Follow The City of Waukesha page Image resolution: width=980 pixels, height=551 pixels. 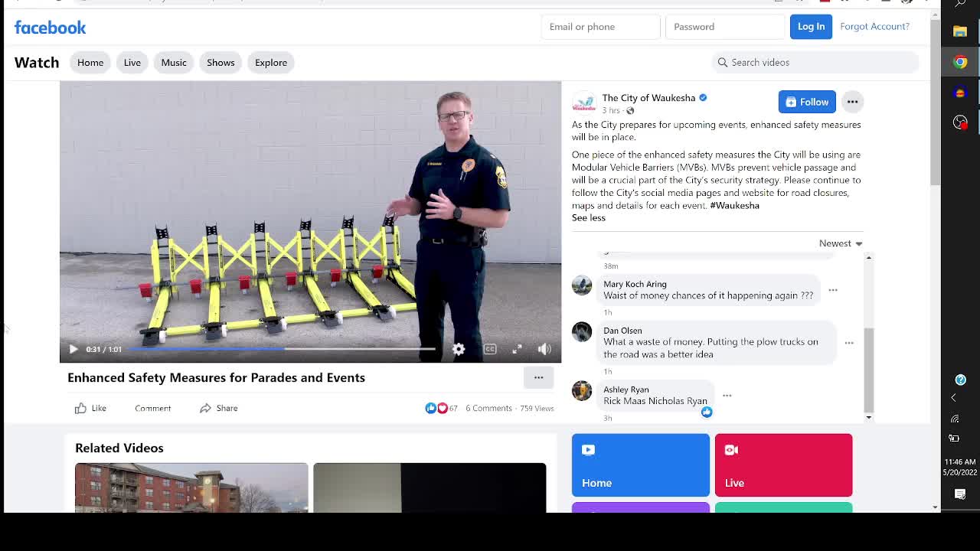pos(807,102)
